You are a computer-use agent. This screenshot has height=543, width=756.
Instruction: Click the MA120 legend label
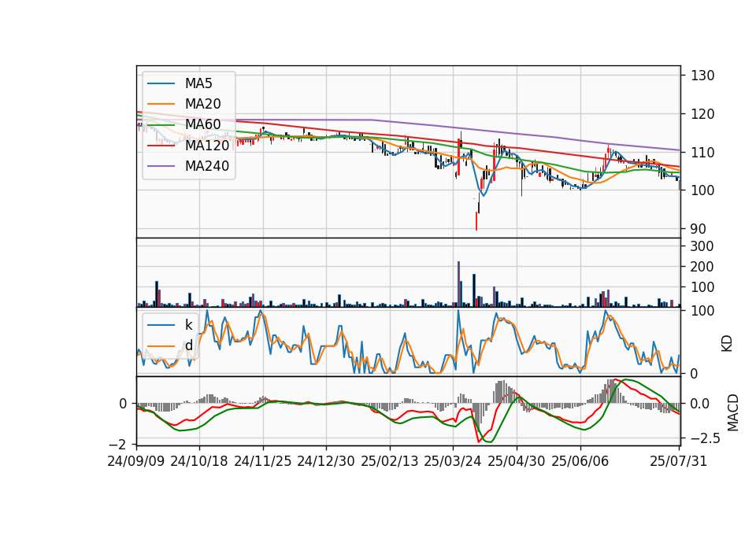click(207, 145)
